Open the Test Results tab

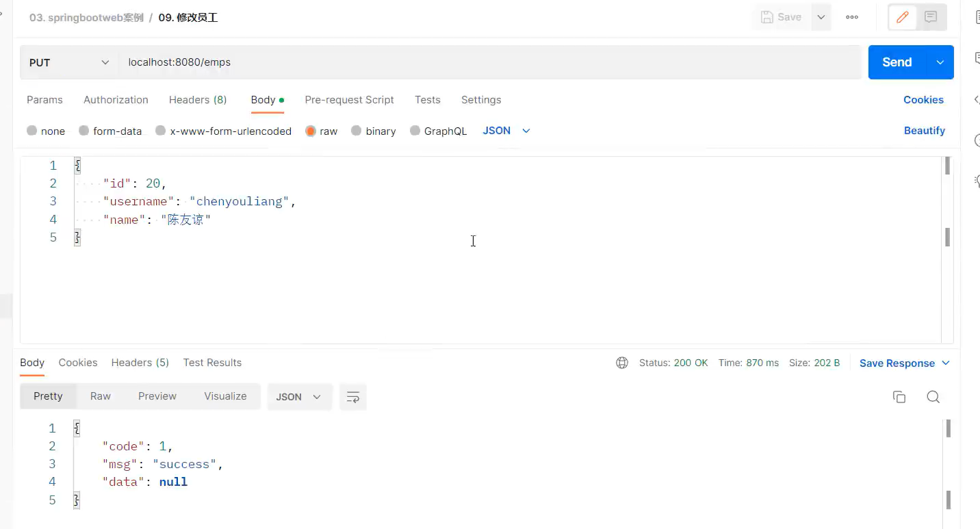point(212,363)
